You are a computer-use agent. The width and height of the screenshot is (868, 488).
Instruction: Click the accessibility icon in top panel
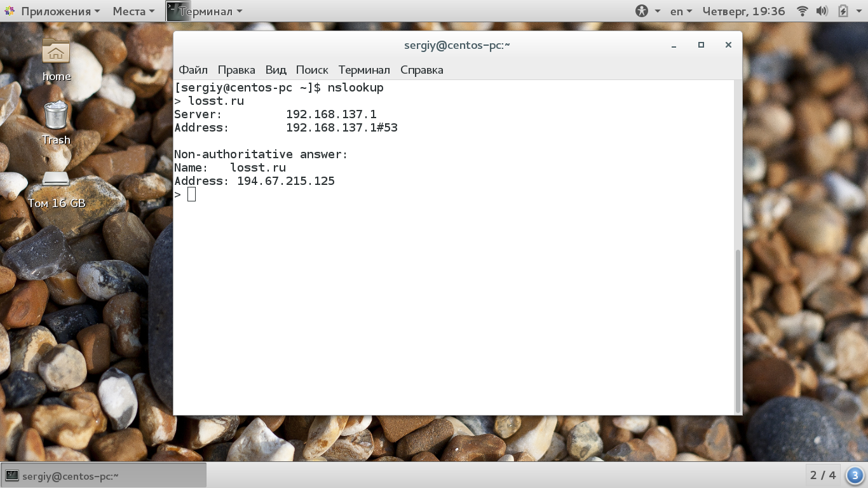click(x=642, y=11)
